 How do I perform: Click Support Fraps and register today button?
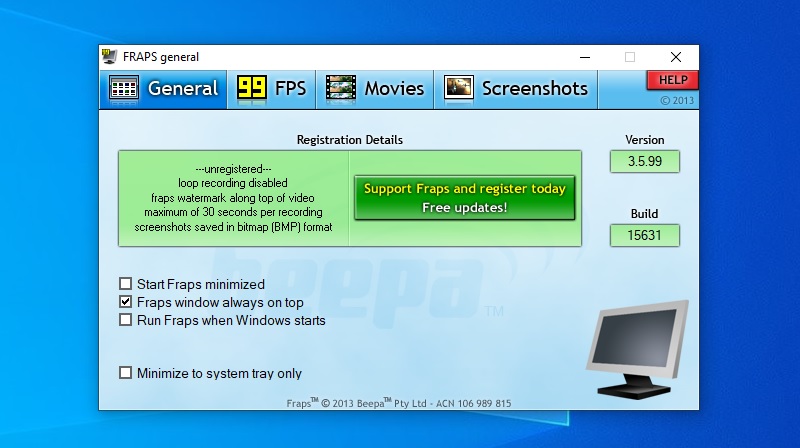point(465,198)
